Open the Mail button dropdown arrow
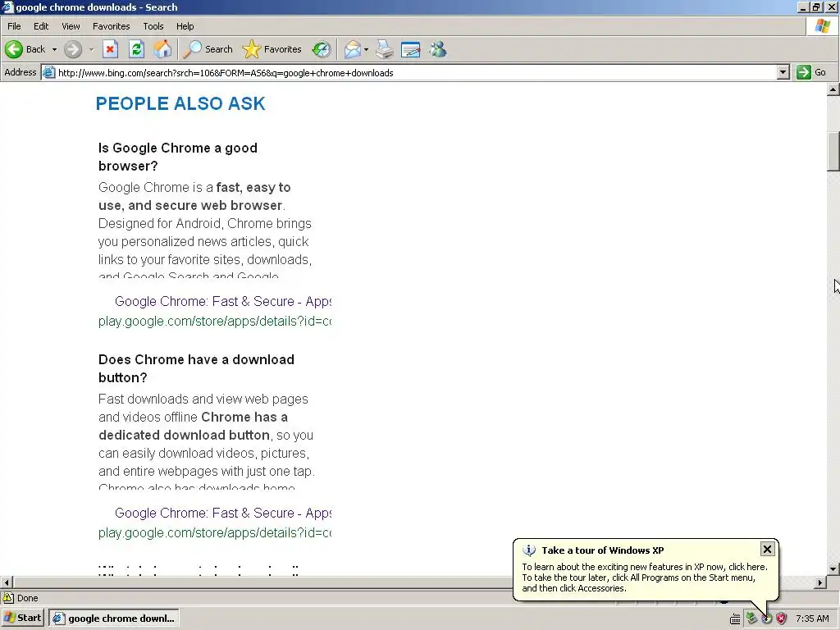The width and height of the screenshot is (840, 630). point(367,49)
